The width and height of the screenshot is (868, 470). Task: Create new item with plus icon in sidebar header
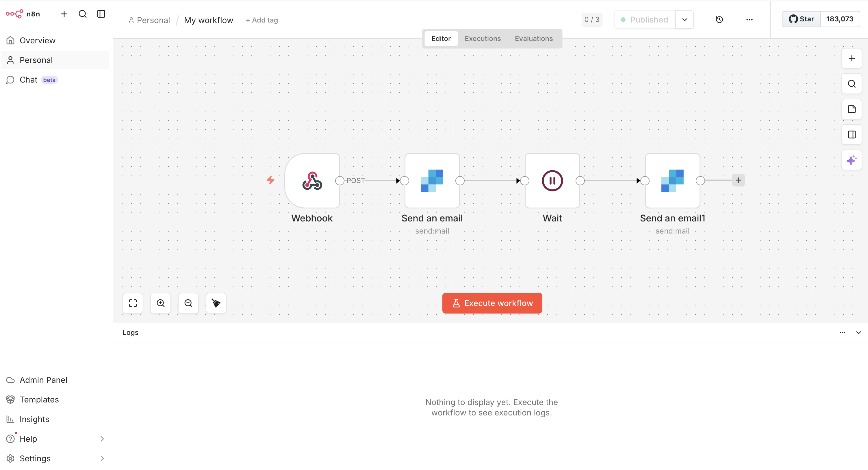point(64,14)
